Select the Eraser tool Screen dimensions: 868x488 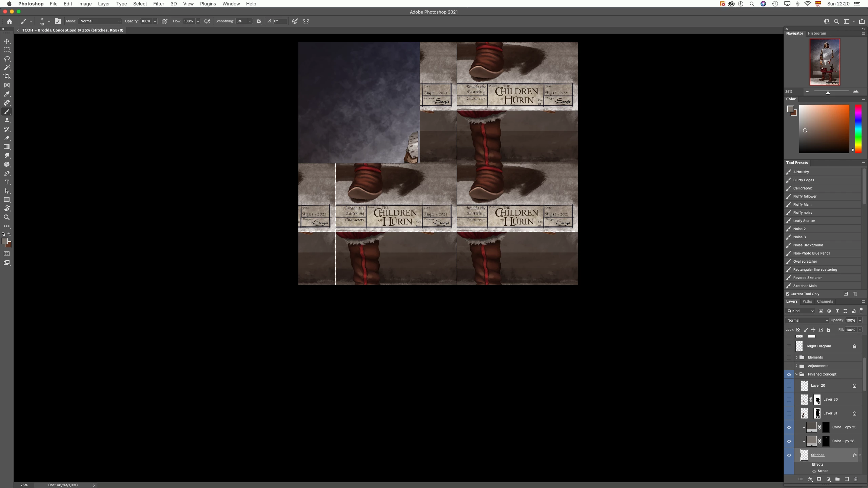(7, 138)
